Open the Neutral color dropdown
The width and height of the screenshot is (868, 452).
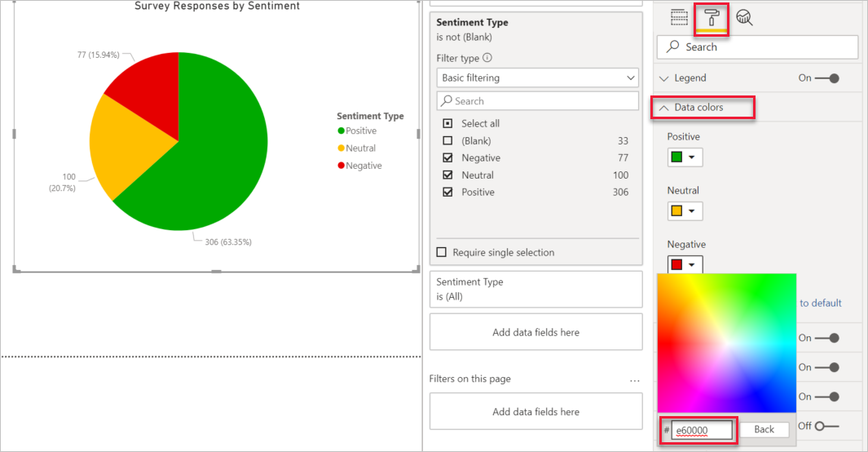click(685, 211)
